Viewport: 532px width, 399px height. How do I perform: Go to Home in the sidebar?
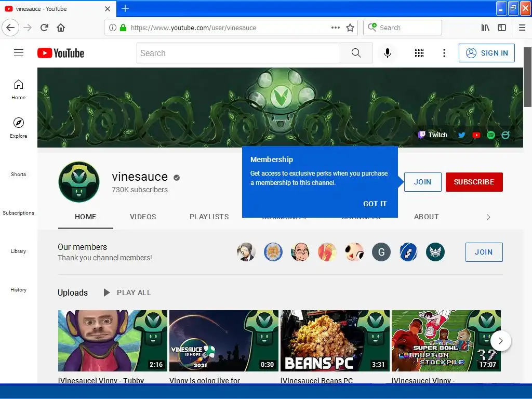pyautogui.click(x=19, y=89)
